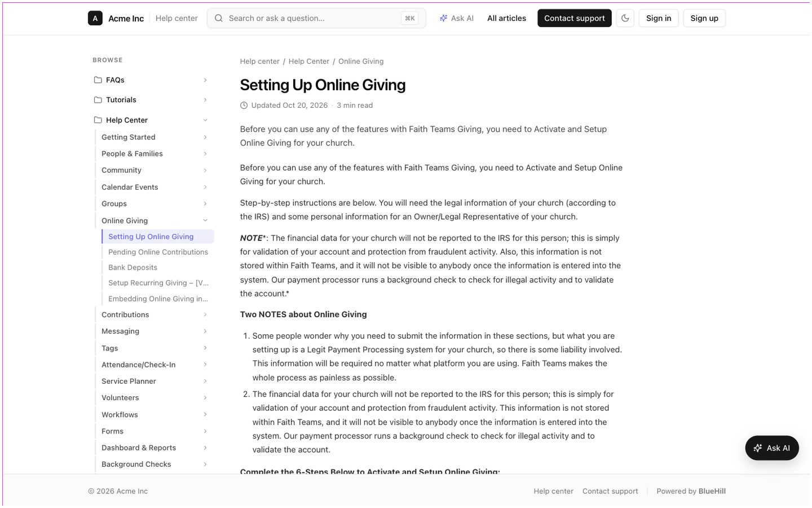
Task: Click the Online Giving breadcrumb link
Action: tap(361, 62)
